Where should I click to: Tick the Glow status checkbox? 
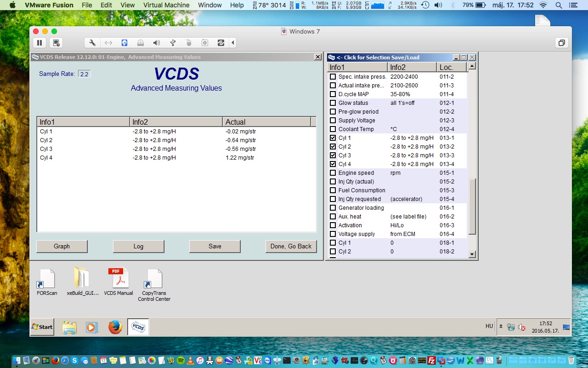tap(333, 103)
